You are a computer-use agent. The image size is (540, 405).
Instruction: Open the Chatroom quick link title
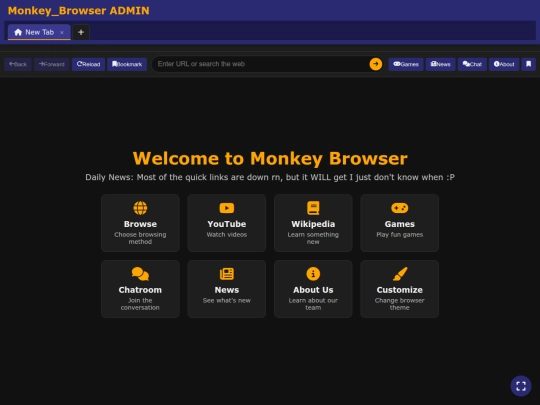click(140, 290)
